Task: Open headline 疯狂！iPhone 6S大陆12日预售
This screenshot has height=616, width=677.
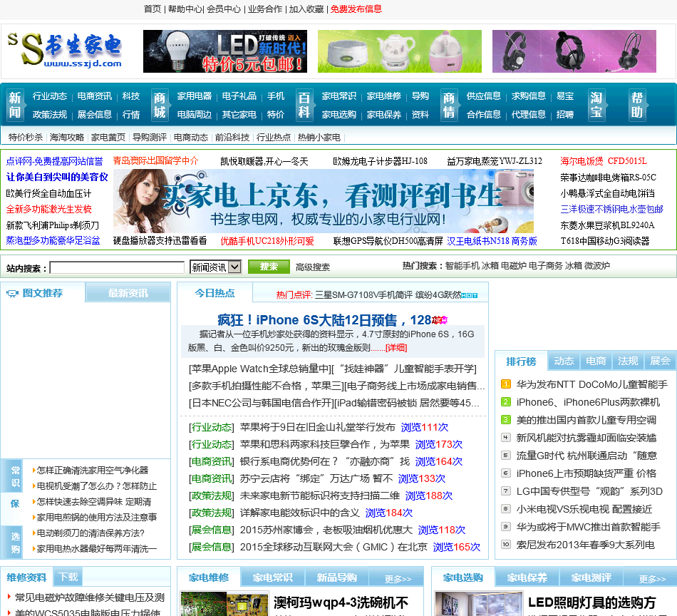Action: pyautogui.click(x=324, y=320)
